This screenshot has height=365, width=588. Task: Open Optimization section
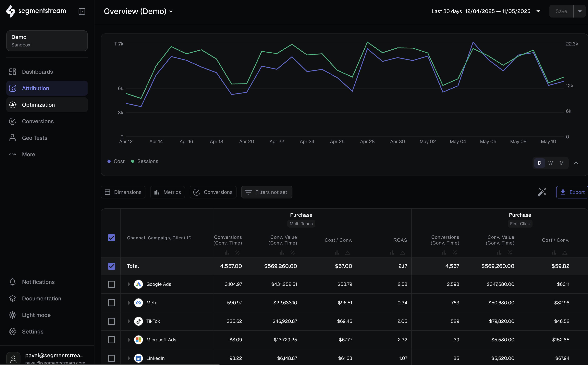click(47, 105)
